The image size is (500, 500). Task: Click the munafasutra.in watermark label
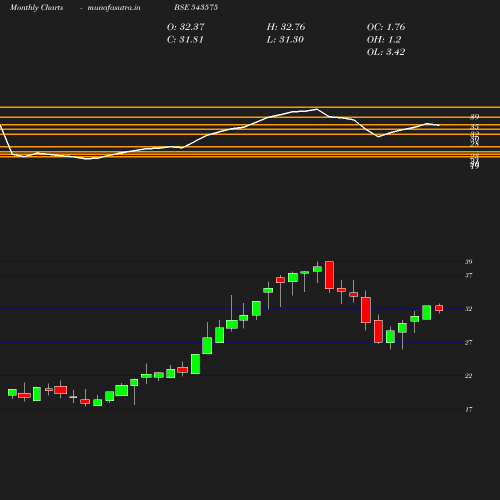click(114, 8)
